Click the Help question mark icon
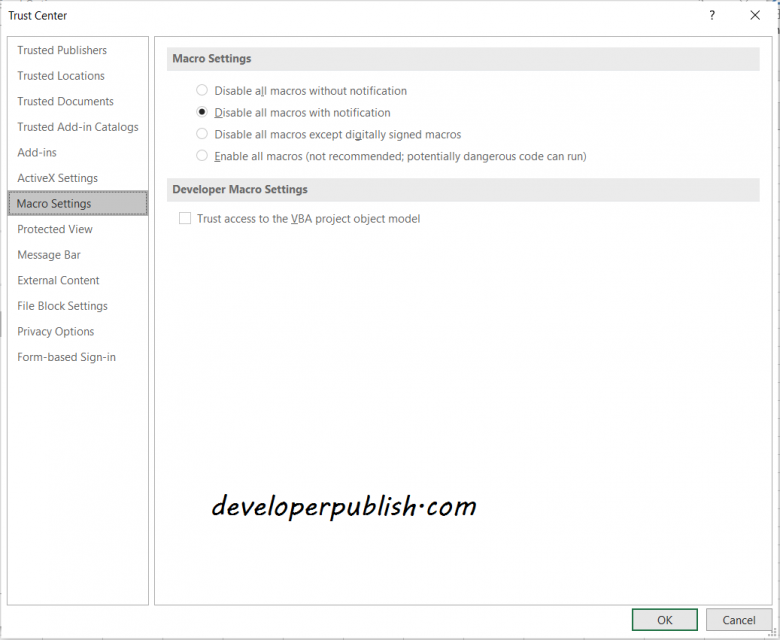 coord(712,15)
